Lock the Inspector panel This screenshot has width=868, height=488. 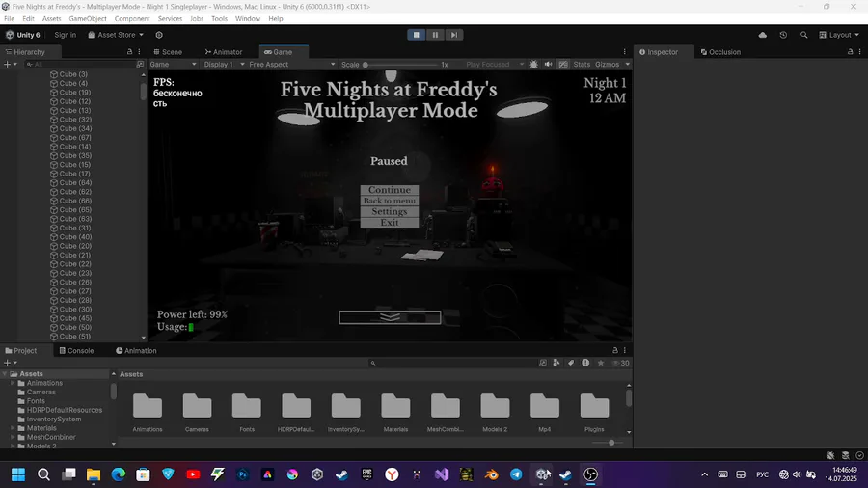851,51
